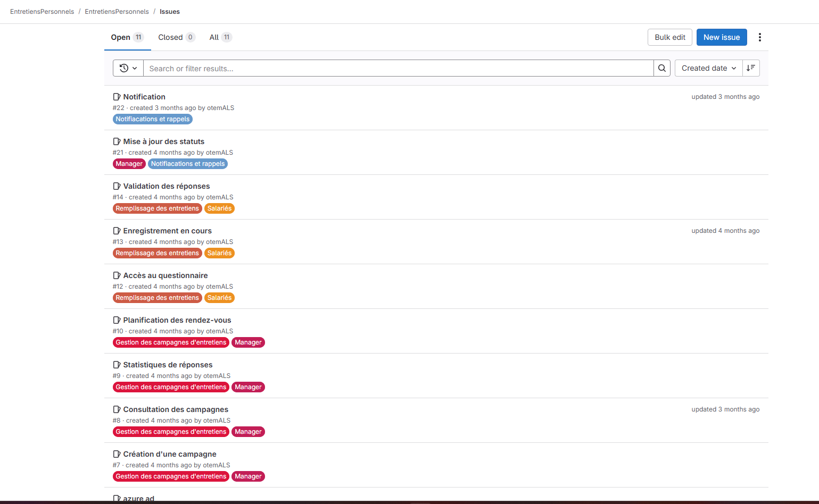Click issue type icon beside Validation des réponses

pyautogui.click(x=117, y=186)
